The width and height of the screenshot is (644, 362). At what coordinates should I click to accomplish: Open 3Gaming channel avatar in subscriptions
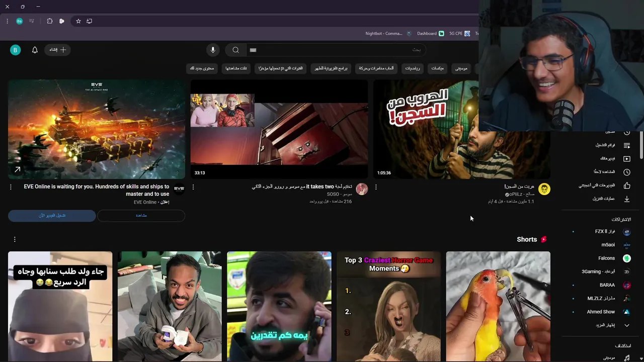tap(627, 271)
